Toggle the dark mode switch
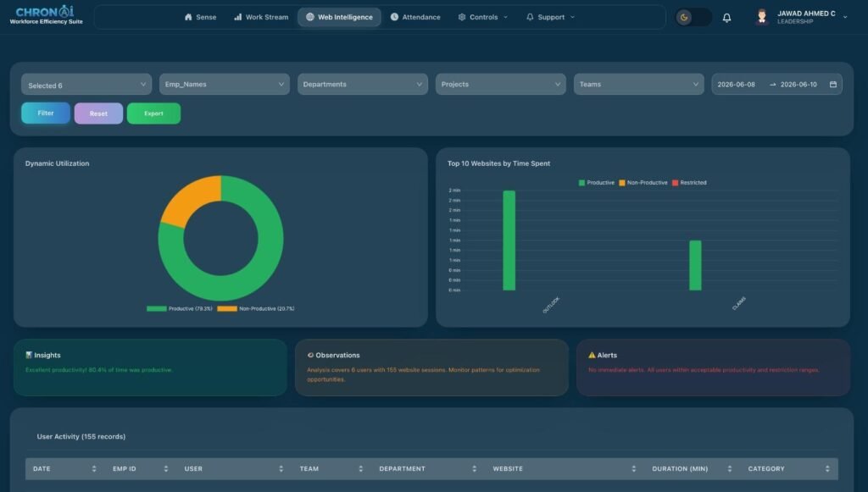Screen dimensions: 868x492 [x=693, y=17]
